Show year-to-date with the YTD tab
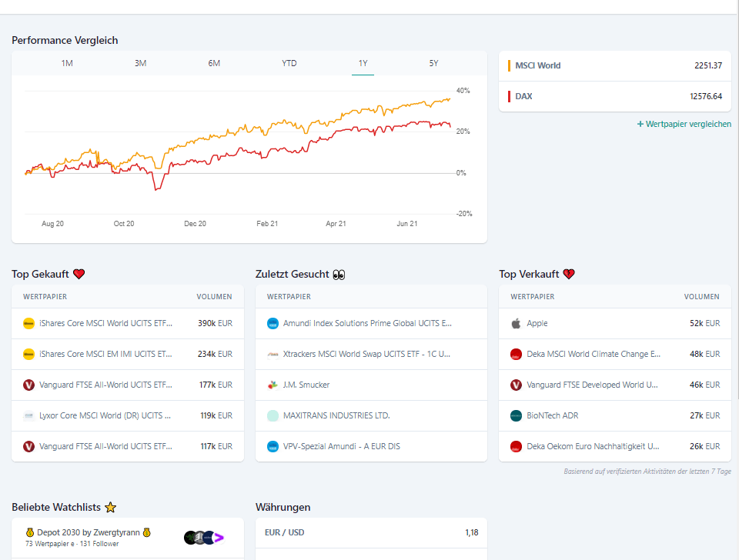Image resolution: width=739 pixels, height=560 pixels. tap(289, 63)
